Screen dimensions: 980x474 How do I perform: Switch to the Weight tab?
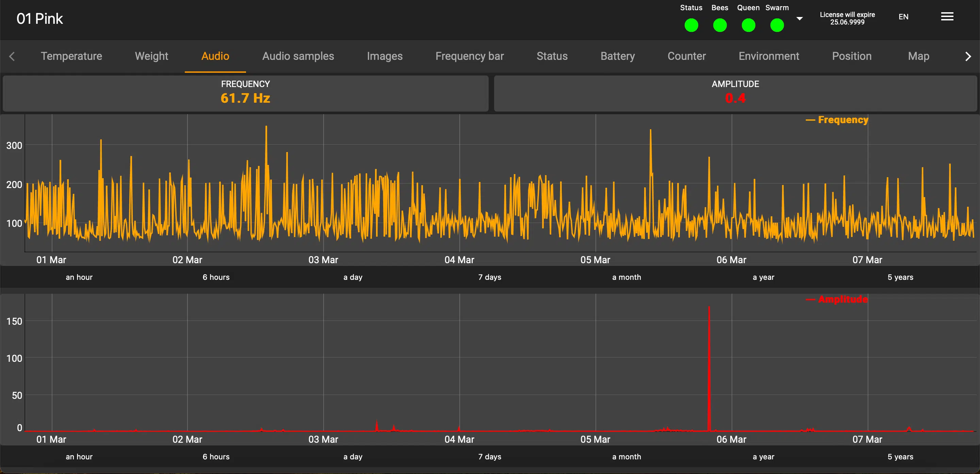point(151,56)
